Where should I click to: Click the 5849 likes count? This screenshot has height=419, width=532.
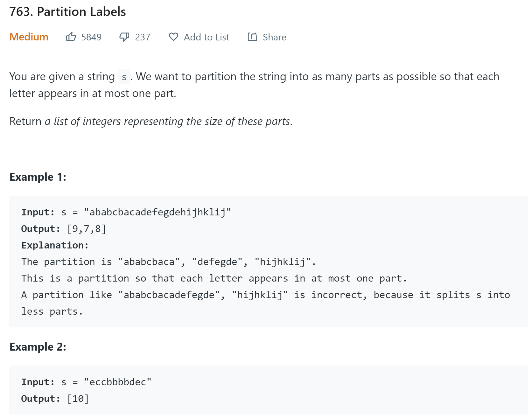point(91,37)
